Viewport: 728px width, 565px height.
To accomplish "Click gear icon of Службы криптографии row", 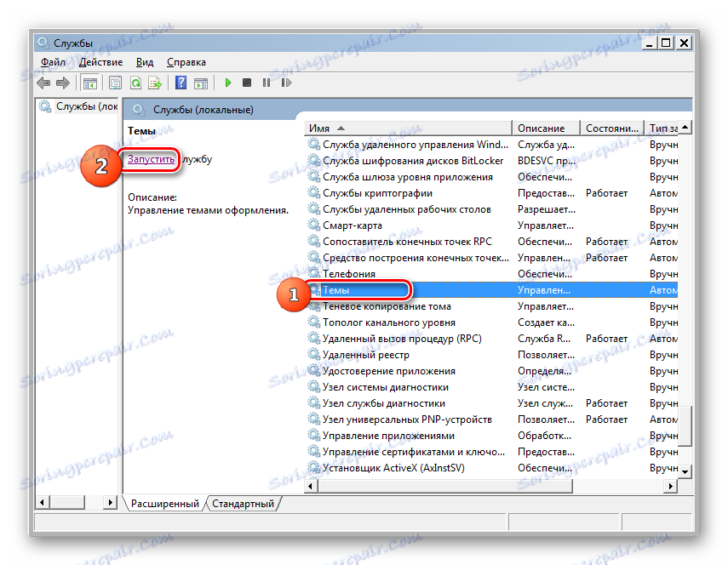I will pos(314,193).
